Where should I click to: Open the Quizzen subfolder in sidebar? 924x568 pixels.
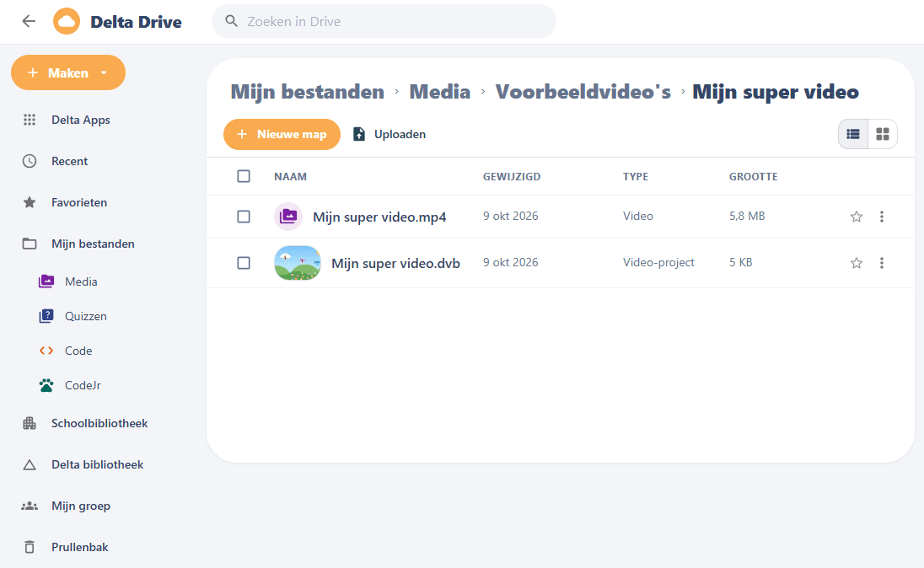point(85,316)
